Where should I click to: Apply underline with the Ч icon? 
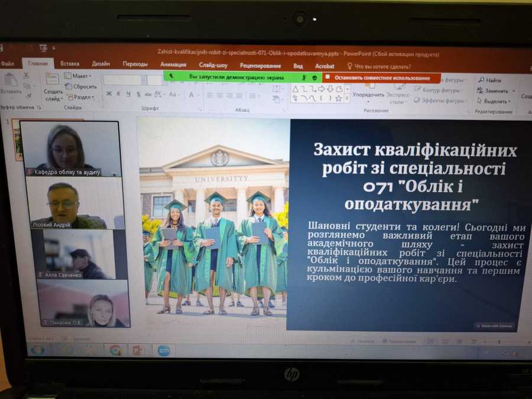[128, 94]
